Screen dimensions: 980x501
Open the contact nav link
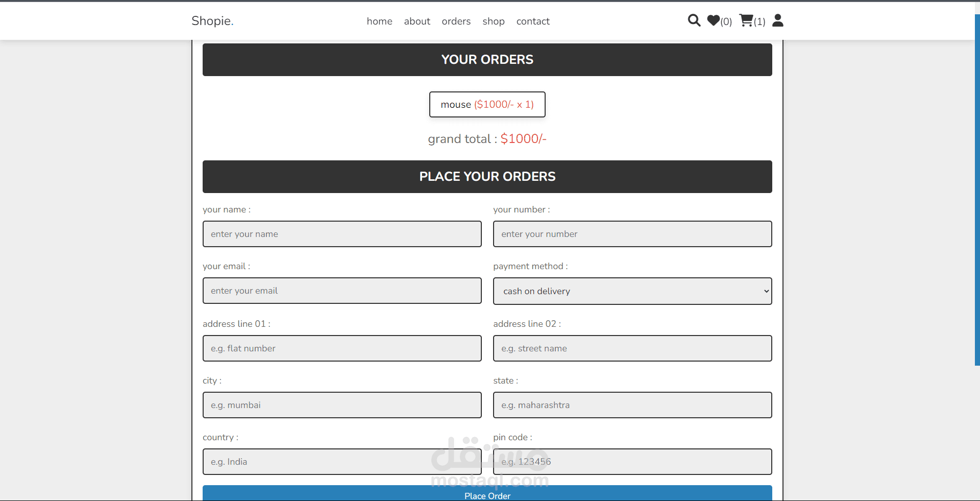click(533, 21)
